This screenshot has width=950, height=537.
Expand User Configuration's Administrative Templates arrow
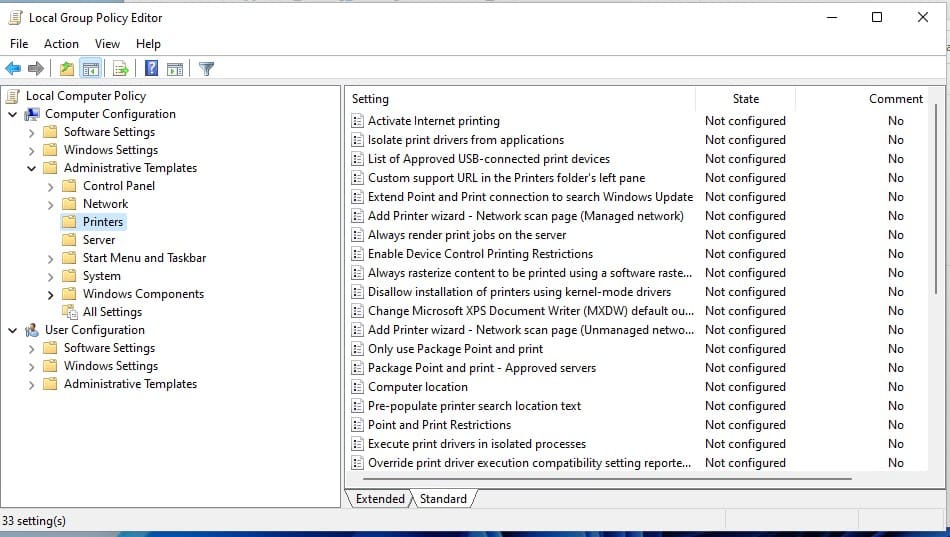32,384
